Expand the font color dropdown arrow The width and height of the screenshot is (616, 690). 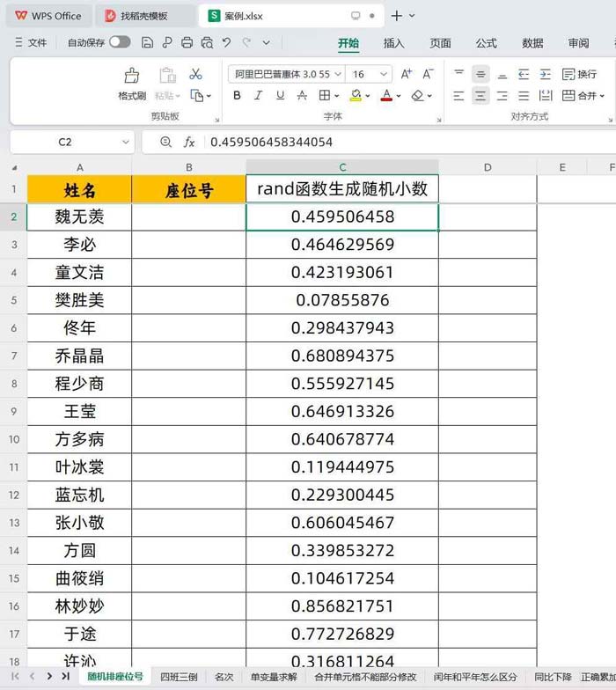[399, 95]
